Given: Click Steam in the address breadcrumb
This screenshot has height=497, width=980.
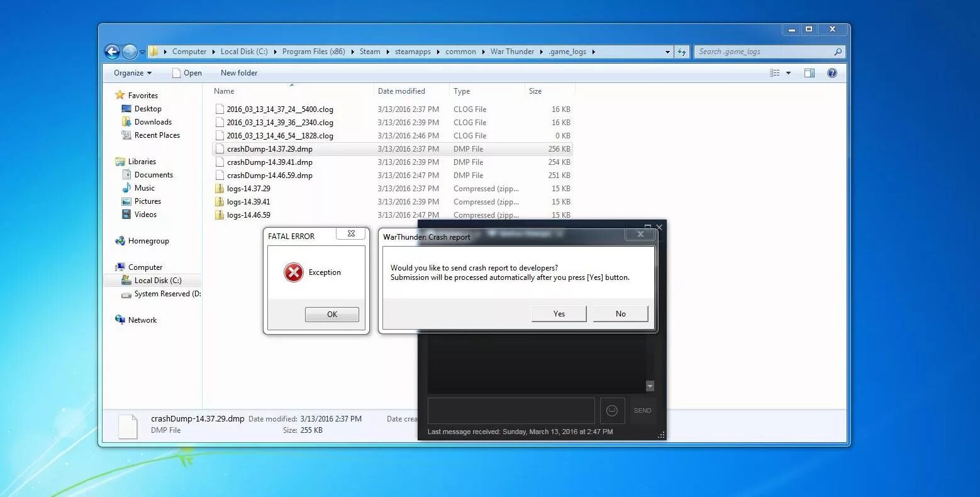Looking at the screenshot, I should pos(370,52).
